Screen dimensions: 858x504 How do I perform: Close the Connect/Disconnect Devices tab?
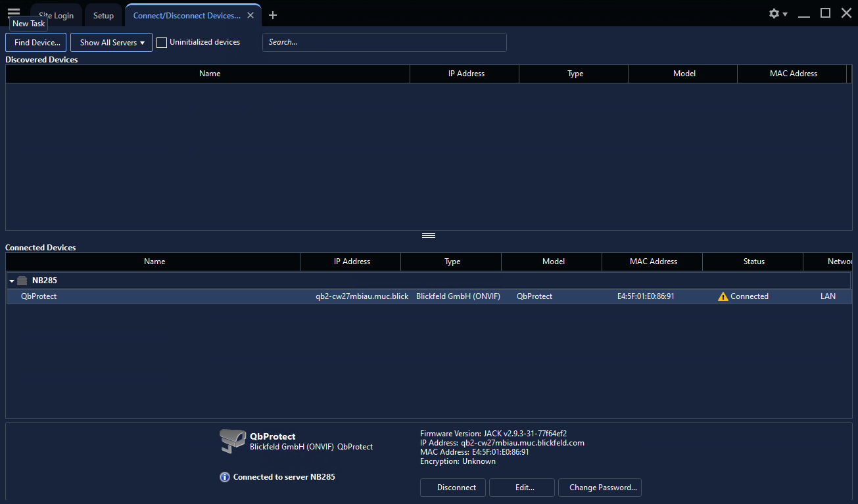click(250, 16)
